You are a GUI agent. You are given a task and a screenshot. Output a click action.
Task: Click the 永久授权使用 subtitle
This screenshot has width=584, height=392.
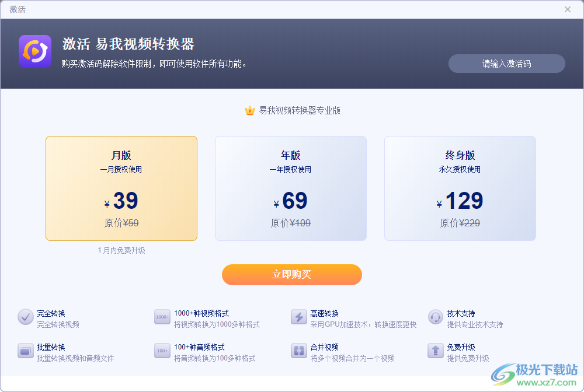click(460, 169)
